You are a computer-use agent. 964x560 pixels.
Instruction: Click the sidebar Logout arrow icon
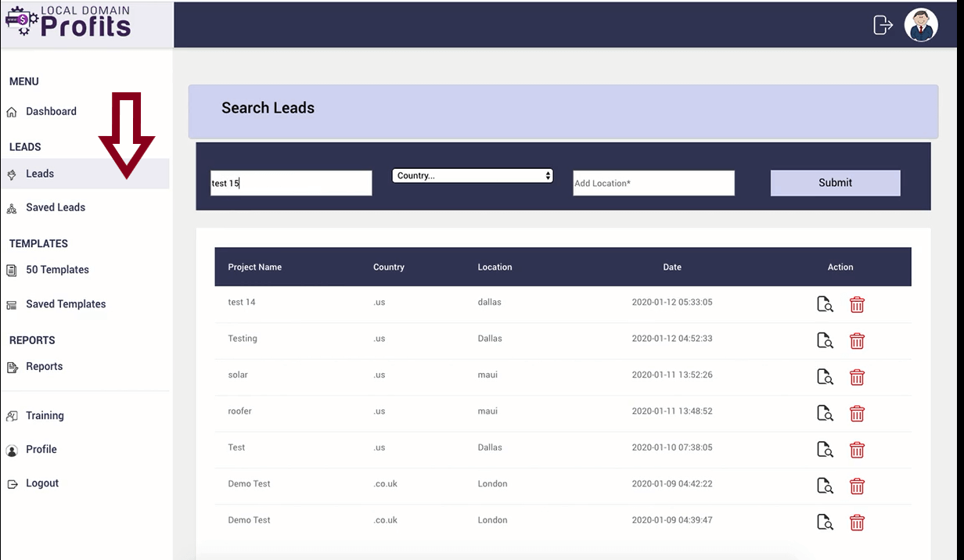tap(12, 484)
